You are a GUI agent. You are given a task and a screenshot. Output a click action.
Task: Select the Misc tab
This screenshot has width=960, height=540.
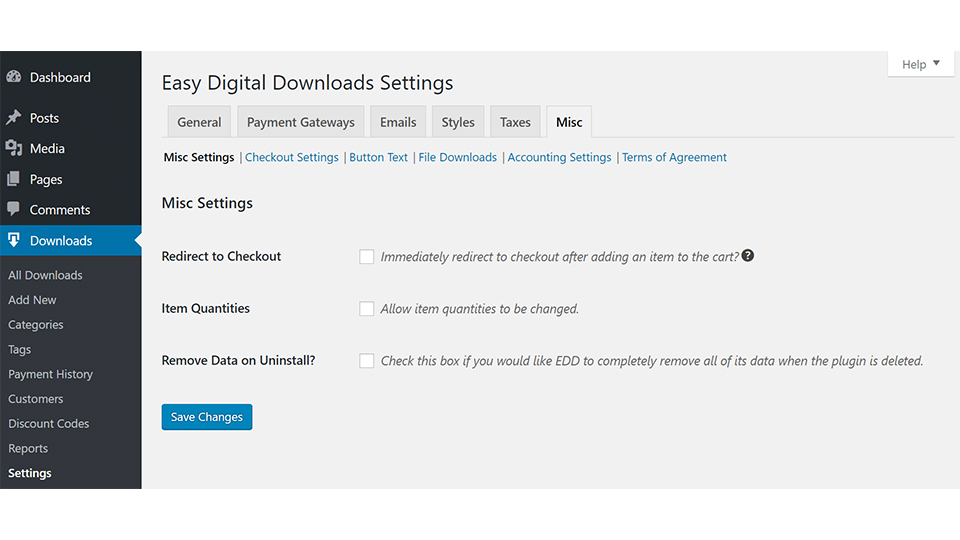(569, 122)
